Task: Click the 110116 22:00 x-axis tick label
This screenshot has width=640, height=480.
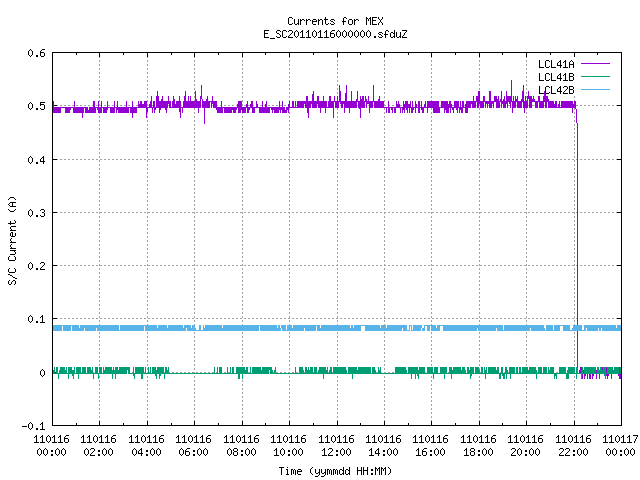Action: 573,446
